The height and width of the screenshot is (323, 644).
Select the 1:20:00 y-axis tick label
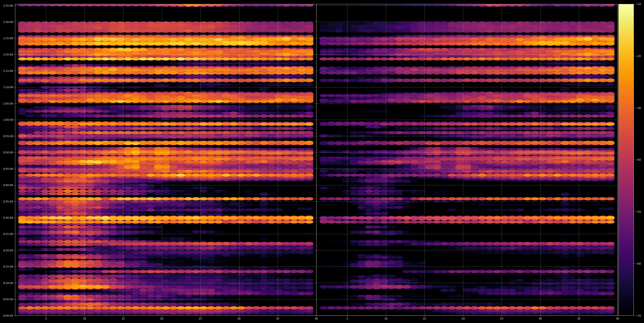[x=8, y=54]
